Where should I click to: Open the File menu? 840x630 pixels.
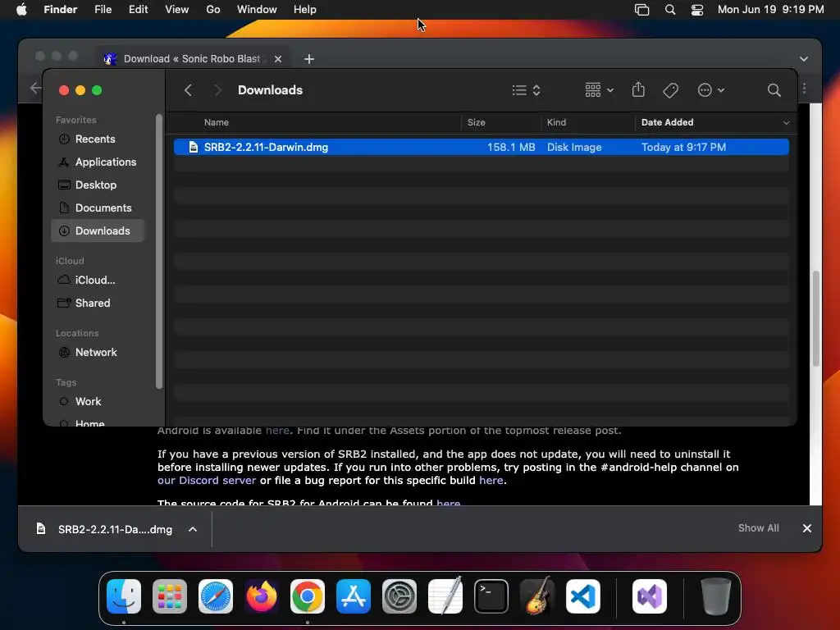(103, 10)
